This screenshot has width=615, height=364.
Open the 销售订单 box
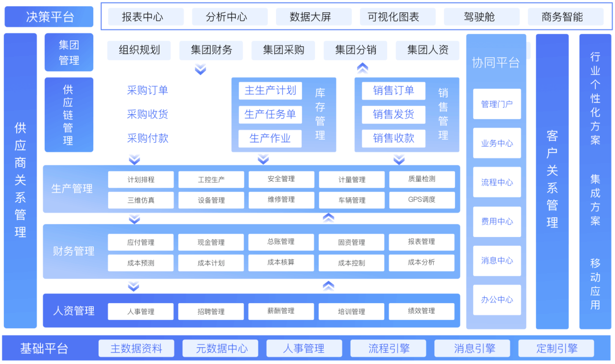(x=393, y=91)
